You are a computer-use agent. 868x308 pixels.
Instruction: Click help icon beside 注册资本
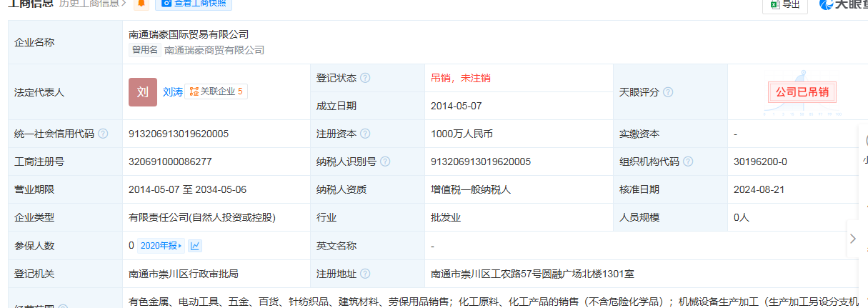click(365, 134)
